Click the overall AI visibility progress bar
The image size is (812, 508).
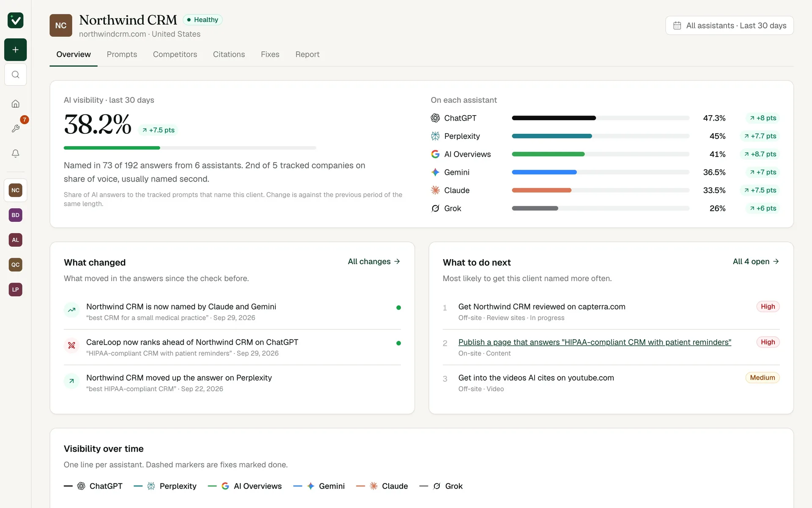(x=190, y=148)
